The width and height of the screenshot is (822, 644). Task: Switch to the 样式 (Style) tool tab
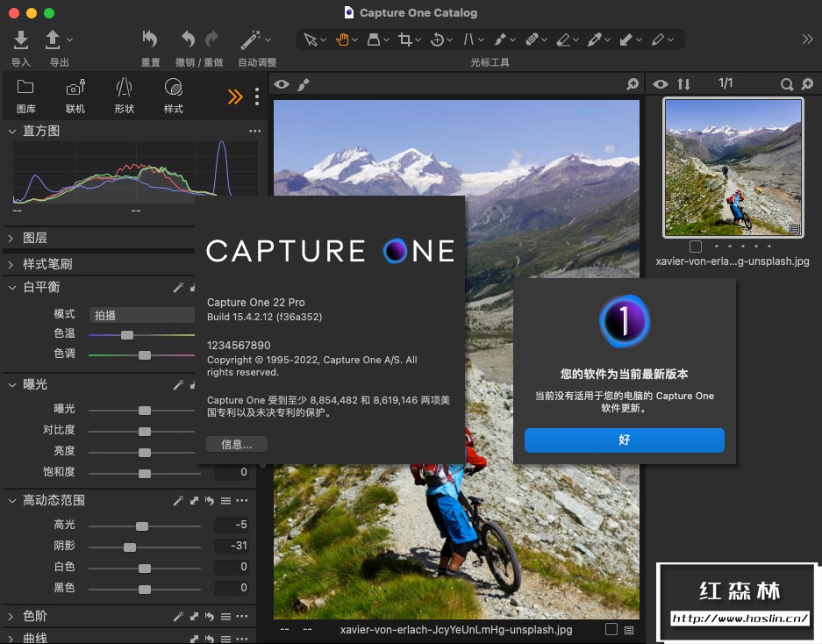pyautogui.click(x=174, y=96)
